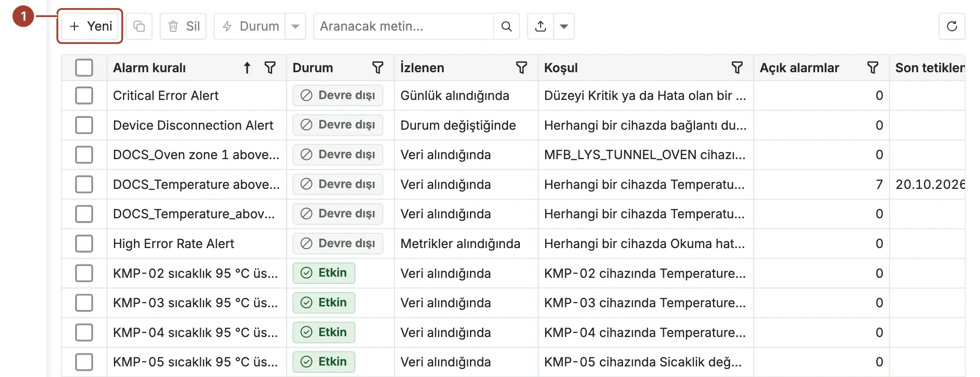Open filter for Durum column

point(378,68)
